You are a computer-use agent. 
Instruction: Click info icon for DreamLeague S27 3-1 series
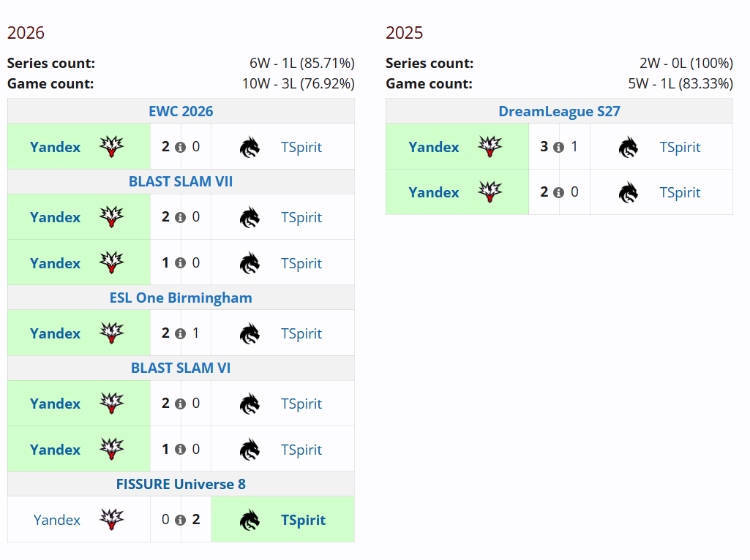(x=559, y=147)
